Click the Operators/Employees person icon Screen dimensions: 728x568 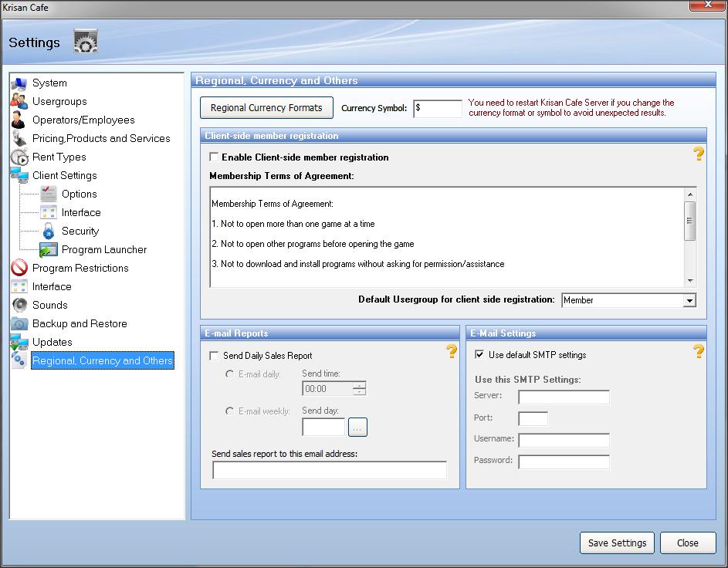19,120
